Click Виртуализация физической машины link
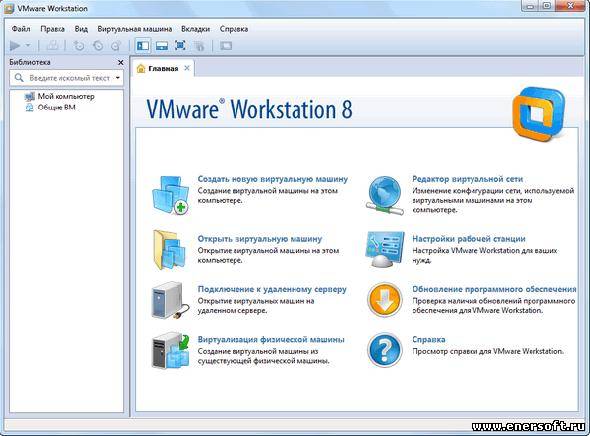The width and height of the screenshot is (590, 436). 271,339
